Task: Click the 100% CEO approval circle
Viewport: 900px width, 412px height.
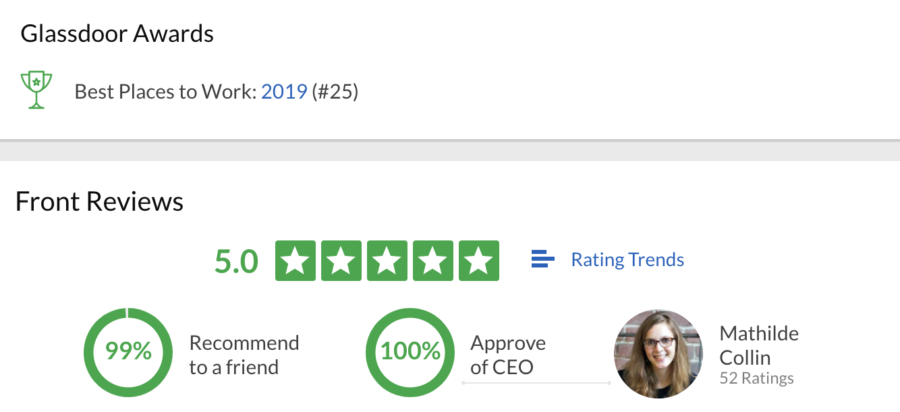Action: point(410,352)
